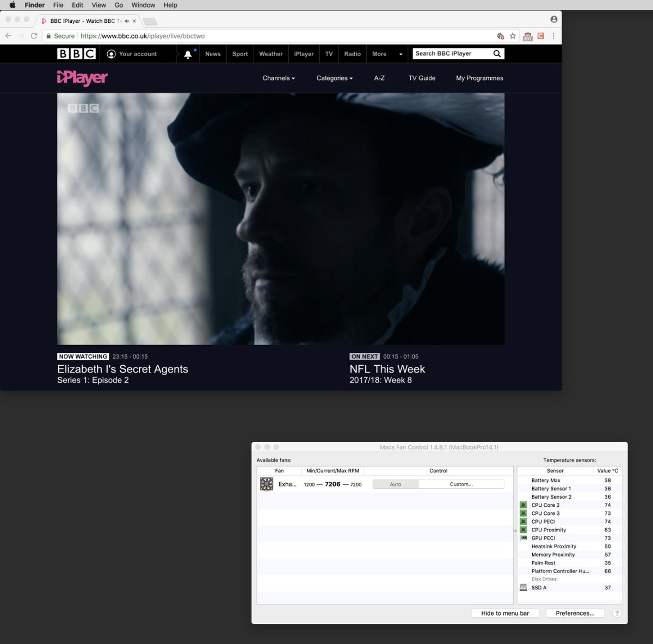The image size is (653, 644).
Task: Select the CPU Core 3 sensor row
Action: click(x=569, y=513)
